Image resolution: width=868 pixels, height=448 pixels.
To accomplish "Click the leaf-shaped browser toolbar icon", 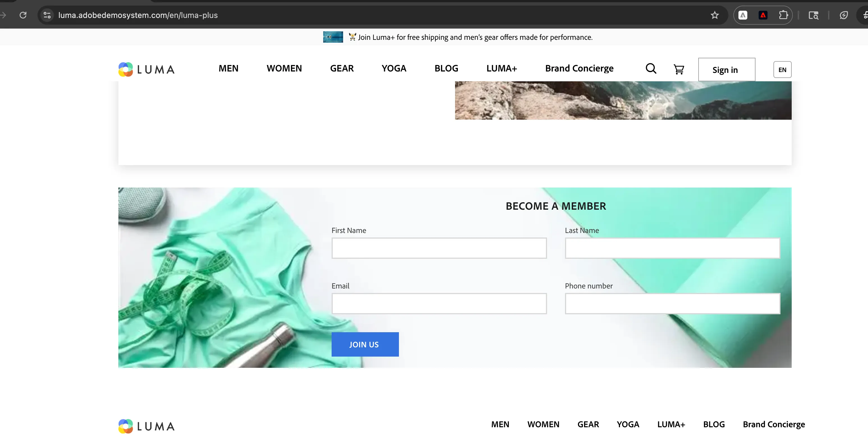I will click(844, 15).
